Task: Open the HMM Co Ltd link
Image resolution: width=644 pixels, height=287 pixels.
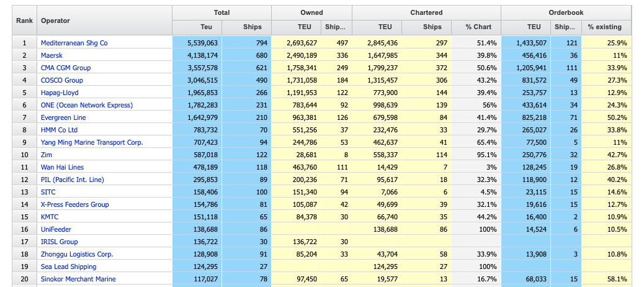Action: (59, 130)
